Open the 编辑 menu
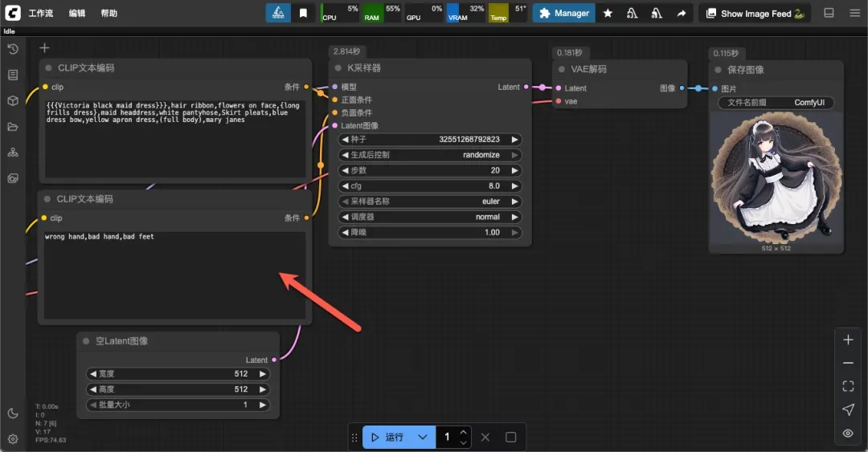Screen dimensions: 868x452 [x=77, y=14]
